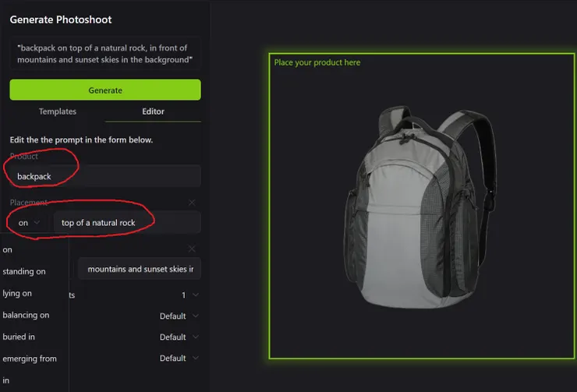
Task: Choose 'emerging from' in the list
Action: (x=30, y=358)
